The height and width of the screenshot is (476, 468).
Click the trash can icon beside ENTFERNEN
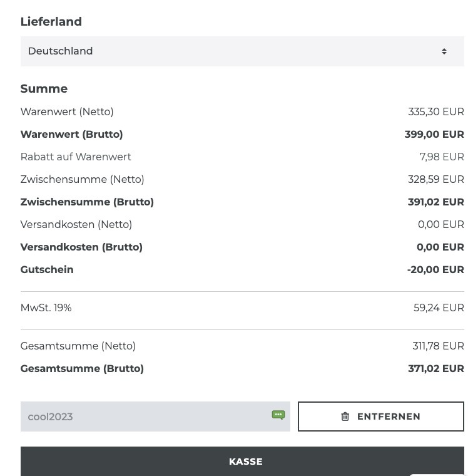click(345, 416)
